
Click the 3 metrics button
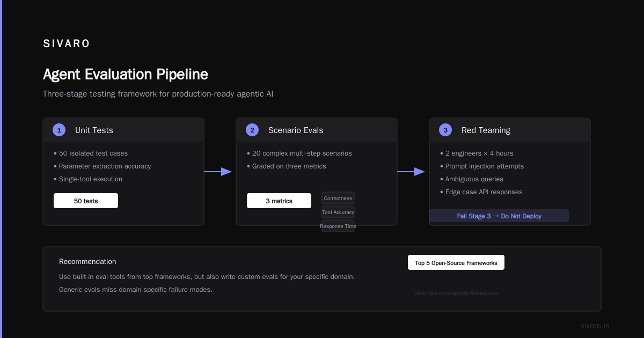click(x=279, y=201)
